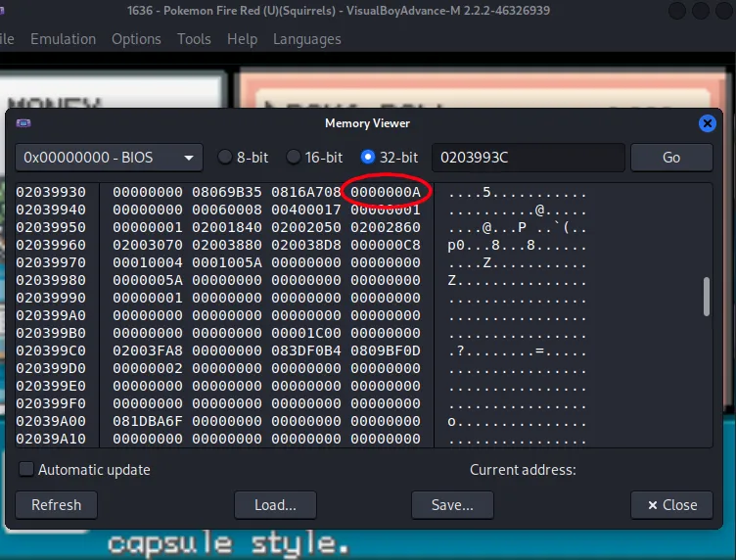The height and width of the screenshot is (560, 736).
Task: Click the Refresh button
Action: [x=57, y=505]
